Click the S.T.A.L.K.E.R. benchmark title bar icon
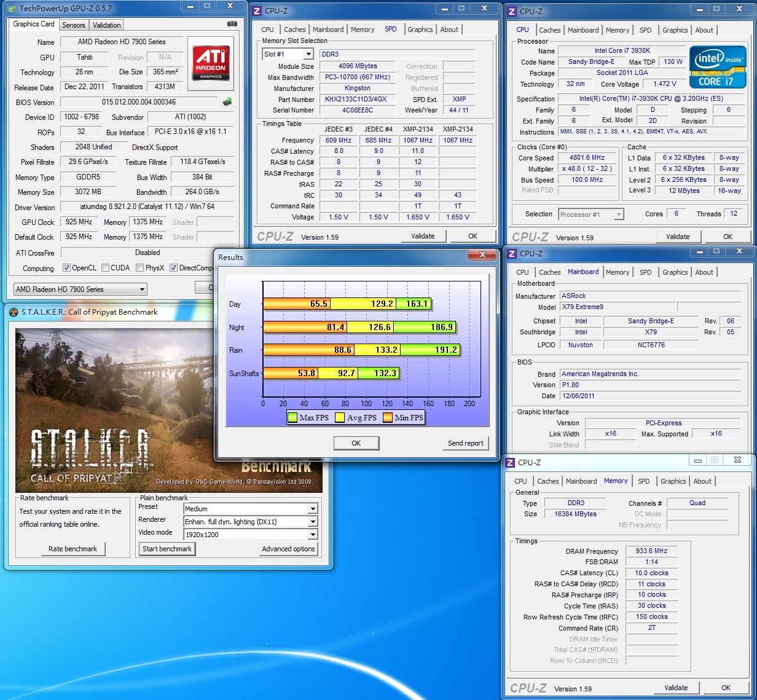The height and width of the screenshot is (700, 757). (14, 312)
